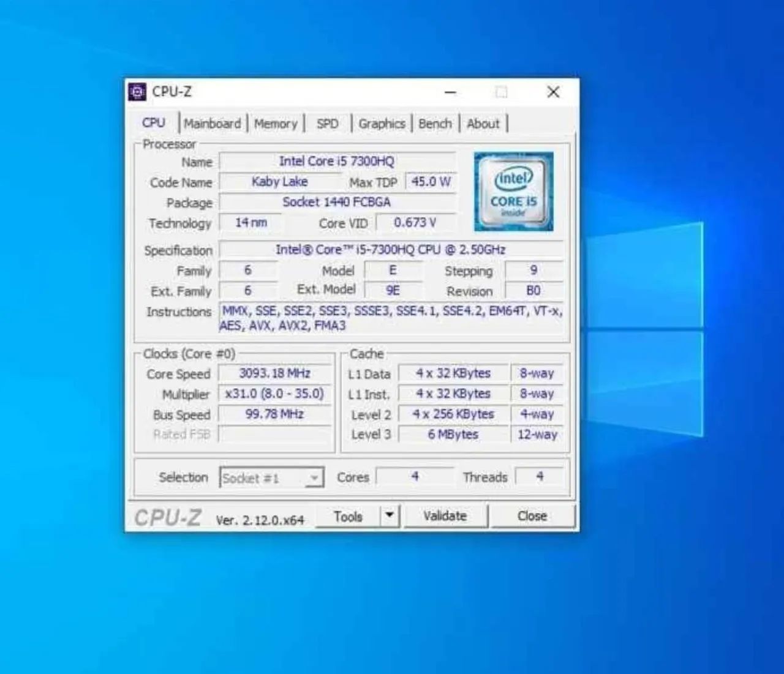Select the SPD tab

tap(328, 124)
